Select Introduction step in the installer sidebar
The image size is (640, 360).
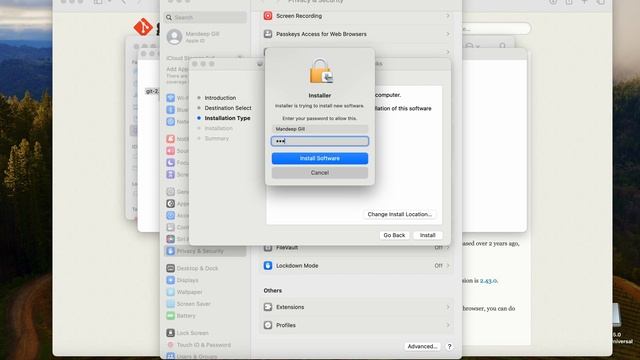click(x=220, y=98)
